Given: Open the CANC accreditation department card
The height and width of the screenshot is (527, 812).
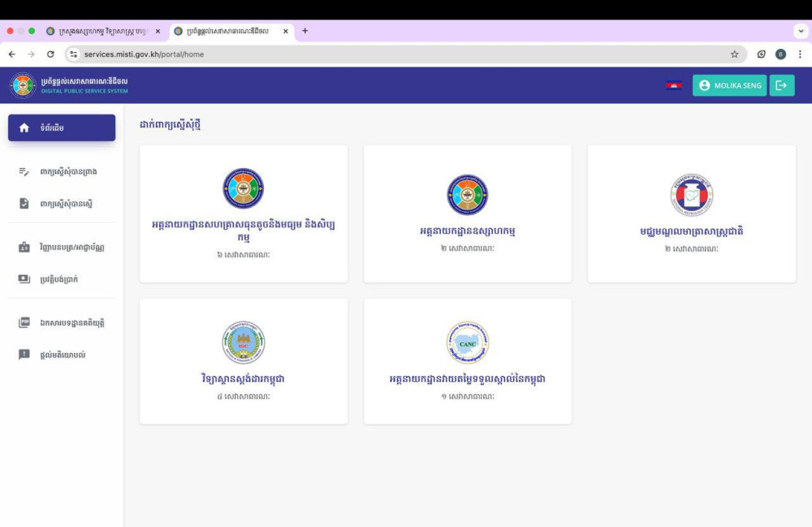Looking at the screenshot, I should coord(467,361).
